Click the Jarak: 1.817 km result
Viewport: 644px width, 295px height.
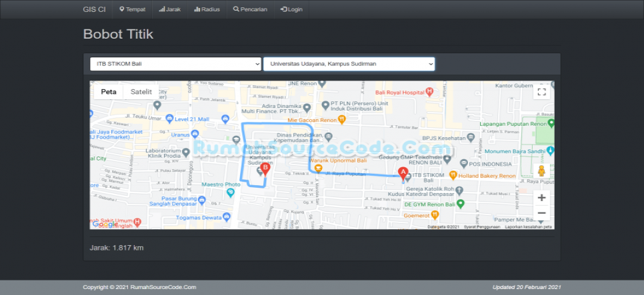117,248
